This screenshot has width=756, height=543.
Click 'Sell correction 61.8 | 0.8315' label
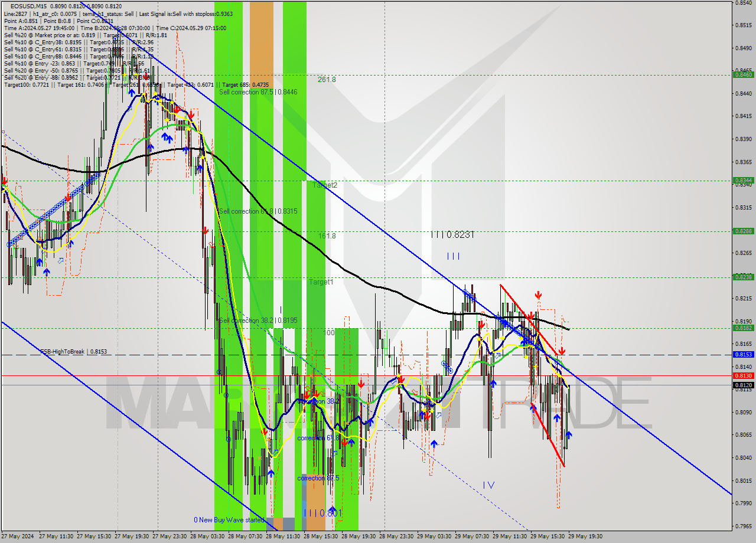(x=258, y=211)
